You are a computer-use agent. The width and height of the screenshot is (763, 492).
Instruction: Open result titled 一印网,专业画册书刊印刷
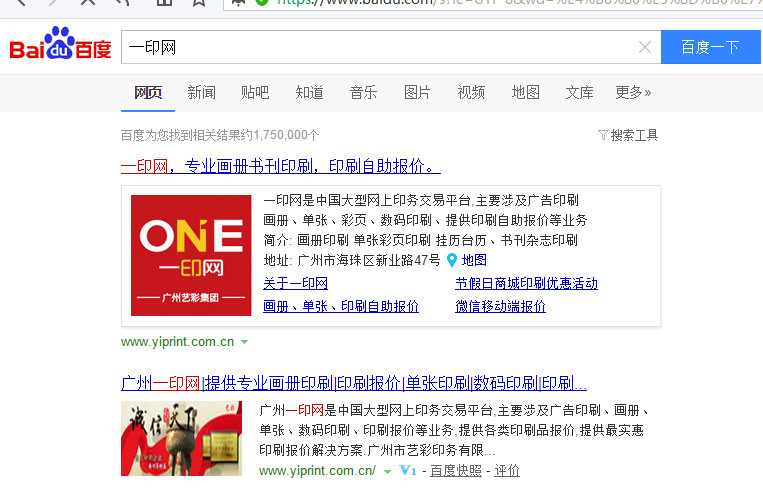[281, 166]
